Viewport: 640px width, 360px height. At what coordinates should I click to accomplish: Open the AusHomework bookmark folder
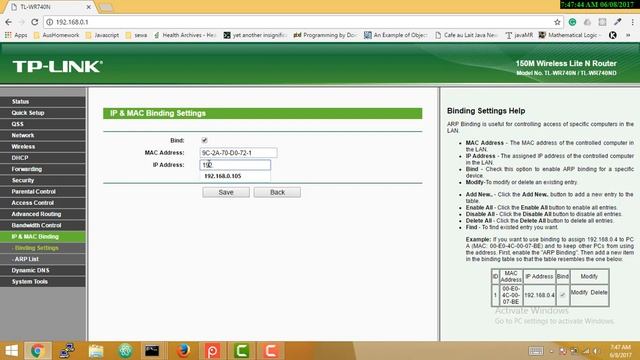tap(56, 36)
